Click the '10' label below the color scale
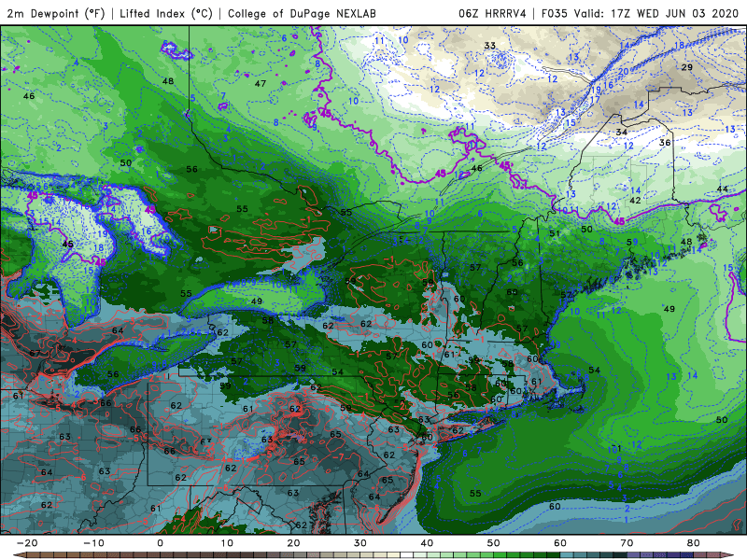 227,543
